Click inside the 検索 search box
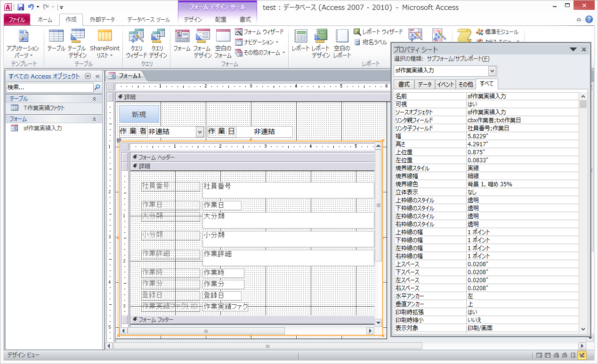Screen dimensions: 598x364 point(47,87)
